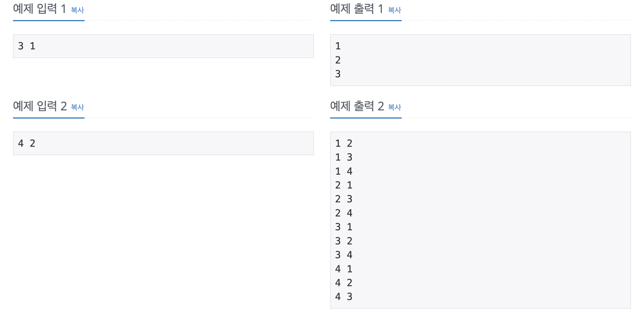Copy sample input 1 via 복사 link
The image size is (644, 319).
coord(78,10)
